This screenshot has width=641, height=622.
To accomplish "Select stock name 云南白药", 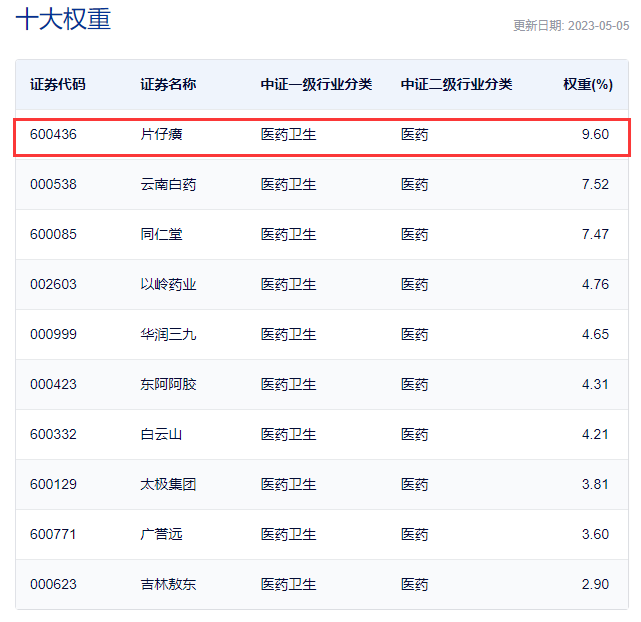I will click(168, 184).
